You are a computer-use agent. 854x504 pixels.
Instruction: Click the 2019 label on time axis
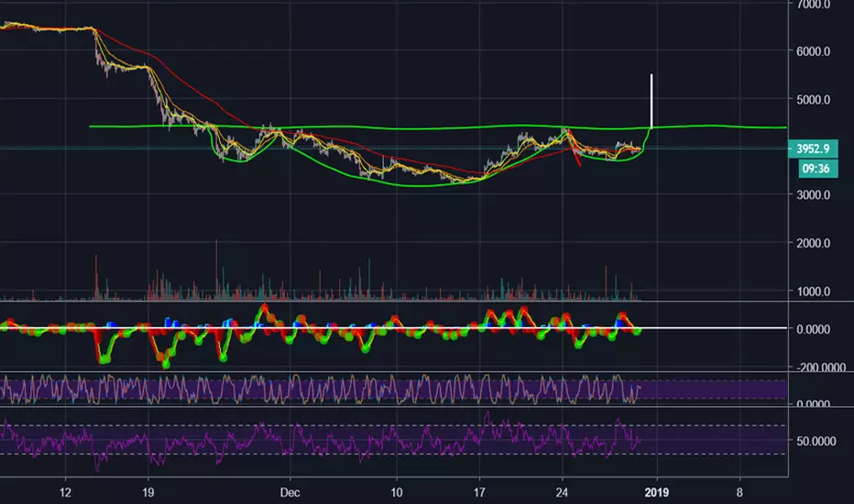point(656,493)
